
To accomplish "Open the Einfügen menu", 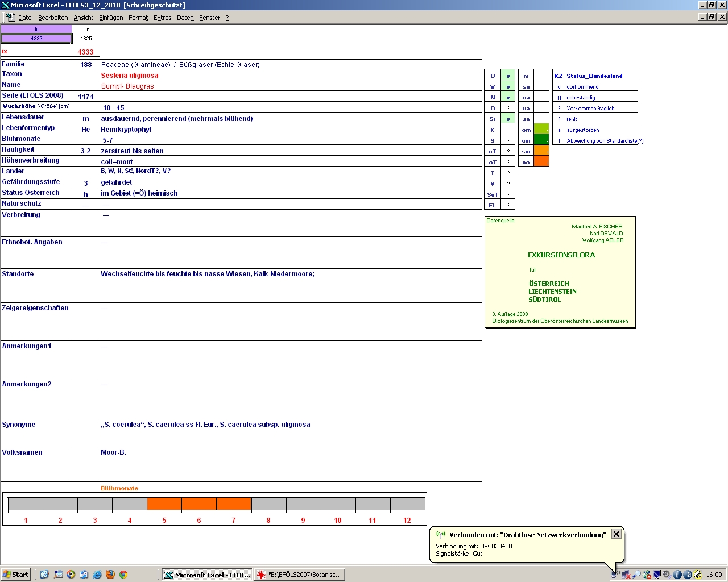I will 111,18.
